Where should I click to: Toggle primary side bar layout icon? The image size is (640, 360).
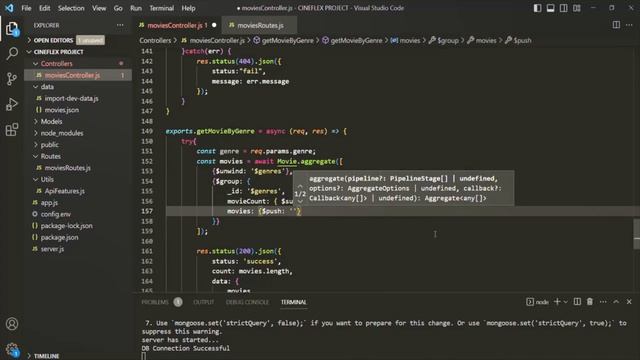[538, 8]
